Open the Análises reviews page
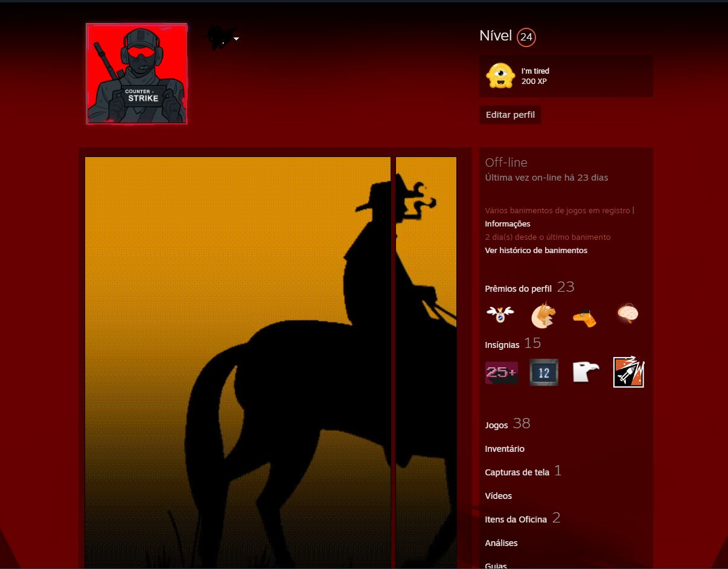The width and height of the screenshot is (728, 569). click(x=501, y=543)
